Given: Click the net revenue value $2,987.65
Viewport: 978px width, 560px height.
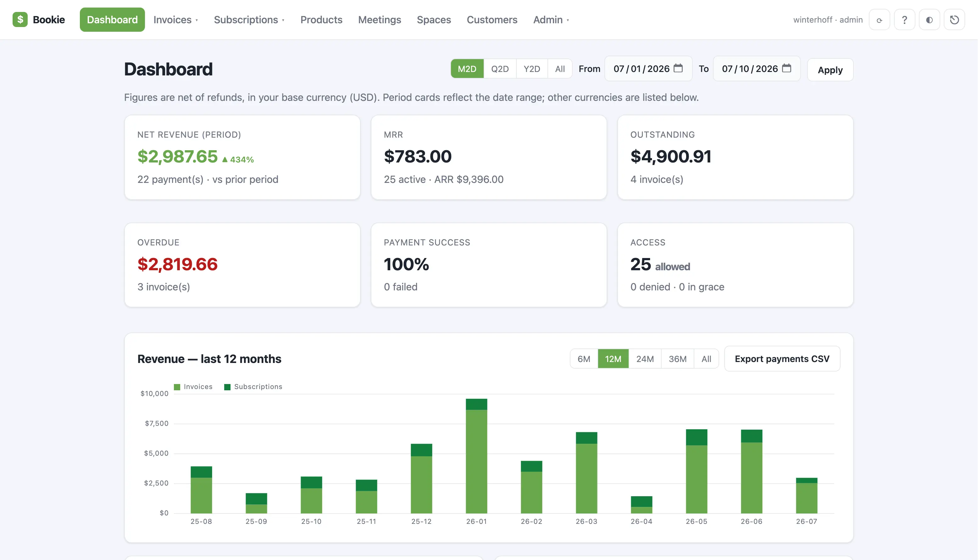Looking at the screenshot, I should pyautogui.click(x=177, y=156).
